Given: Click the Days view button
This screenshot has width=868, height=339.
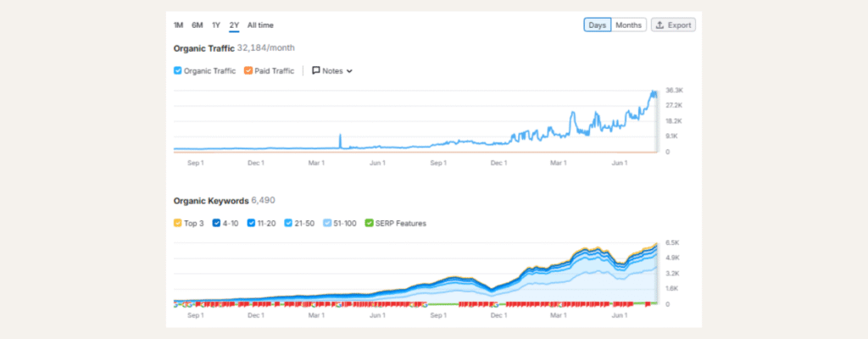Looking at the screenshot, I should click(597, 25).
